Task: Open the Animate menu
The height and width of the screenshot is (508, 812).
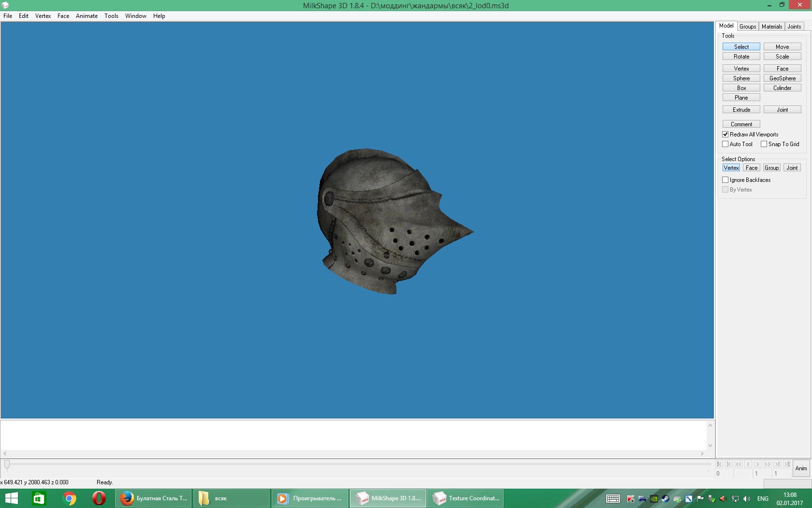Action: [x=87, y=16]
